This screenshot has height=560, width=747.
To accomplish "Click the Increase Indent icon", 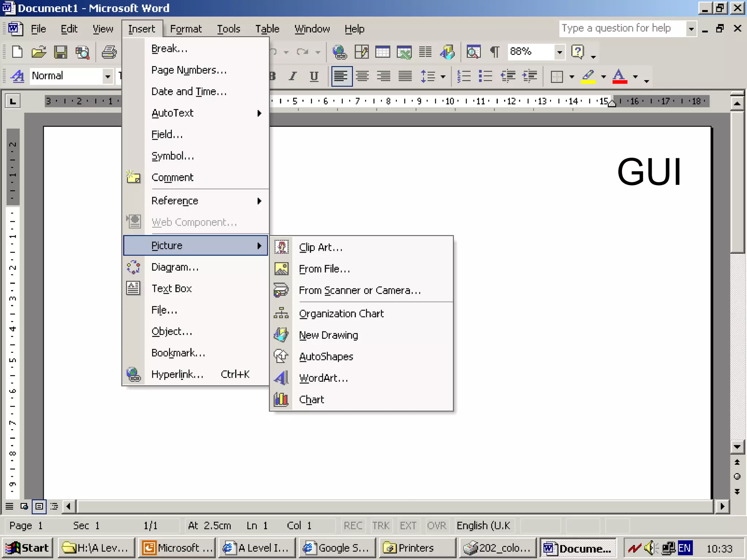I will (530, 76).
